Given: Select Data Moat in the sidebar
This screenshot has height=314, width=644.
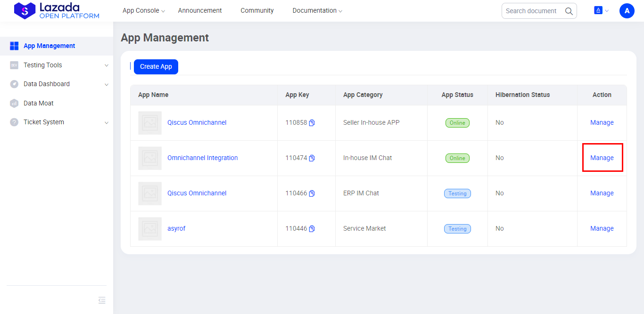Looking at the screenshot, I should tap(57, 104).
